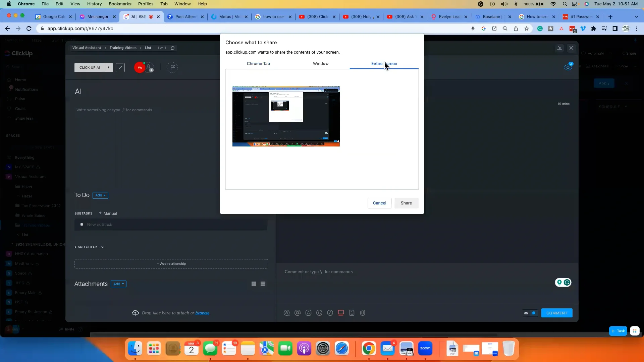Click the screen record clip icon
The height and width of the screenshot is (362, 644).
pyautogui.click(x=341, y=313)
